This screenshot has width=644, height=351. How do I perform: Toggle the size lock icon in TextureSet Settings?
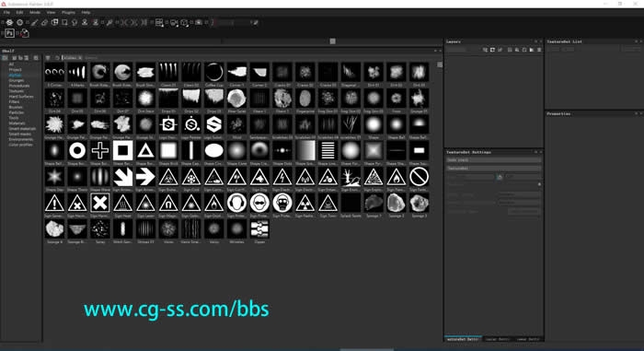coord(500,177)
